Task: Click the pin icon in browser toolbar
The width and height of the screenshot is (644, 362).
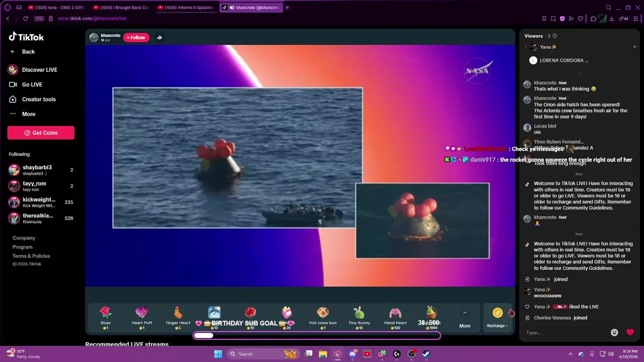Action: click(544, 19)
